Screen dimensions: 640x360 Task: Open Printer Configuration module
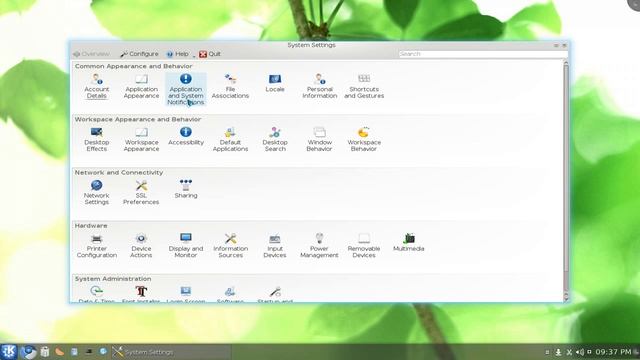[x=97, y=246]
